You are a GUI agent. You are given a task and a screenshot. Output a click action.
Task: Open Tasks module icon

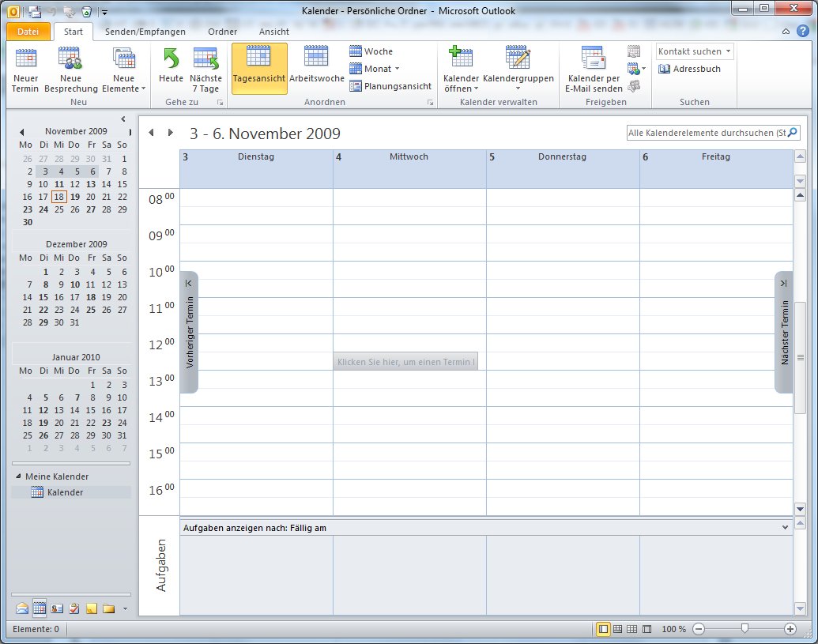[x=74, y=608]
